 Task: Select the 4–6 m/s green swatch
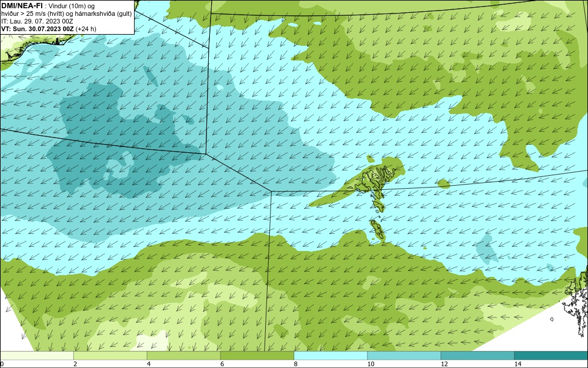tap(183, 356)
